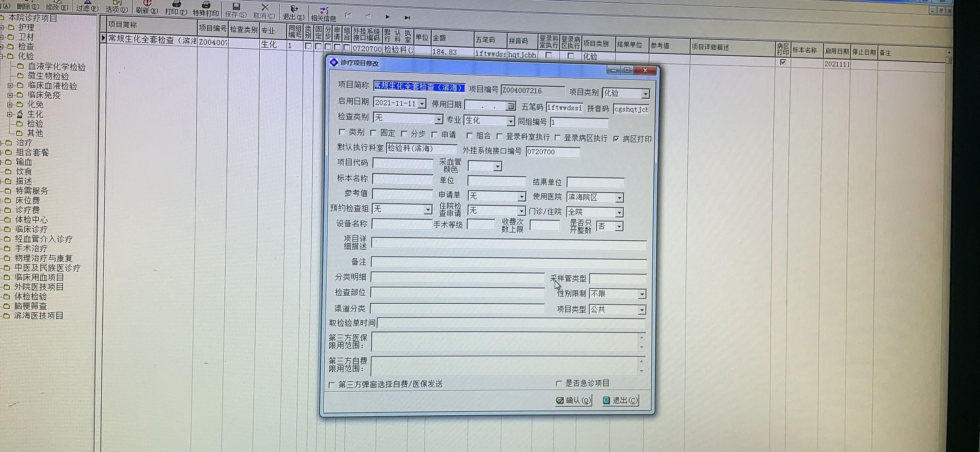980x452 pixels.
Task: Open the 使用医院 dropdown list
Action: click(619, 198)
